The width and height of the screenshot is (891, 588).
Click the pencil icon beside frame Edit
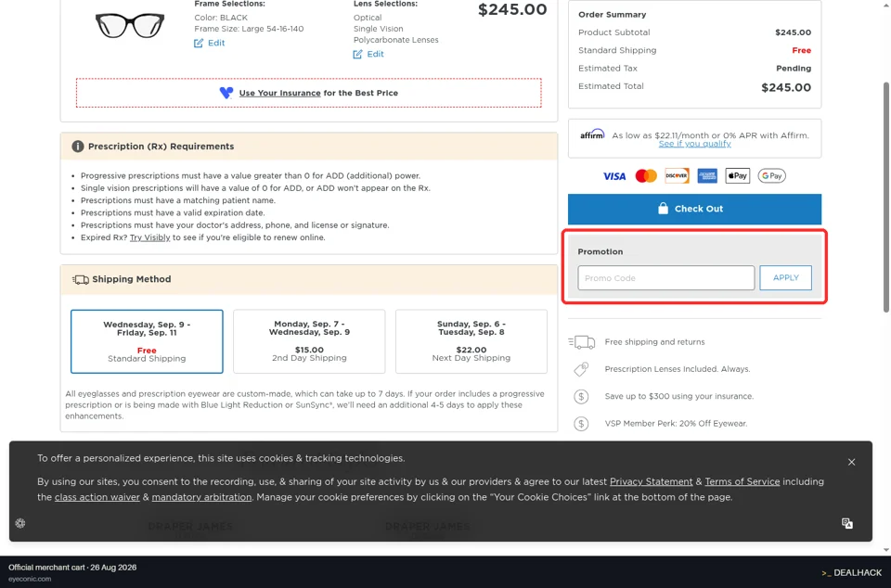click(x=199, y=44)
